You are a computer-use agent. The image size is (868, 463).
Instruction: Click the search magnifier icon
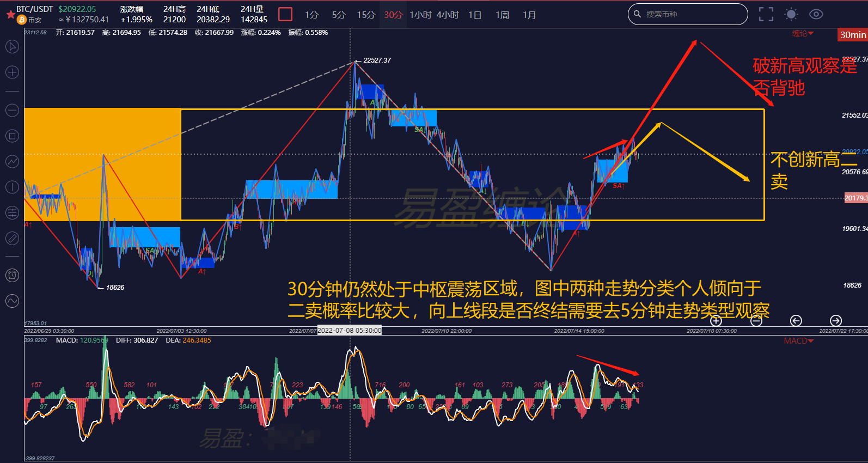[x=638, y=14]
